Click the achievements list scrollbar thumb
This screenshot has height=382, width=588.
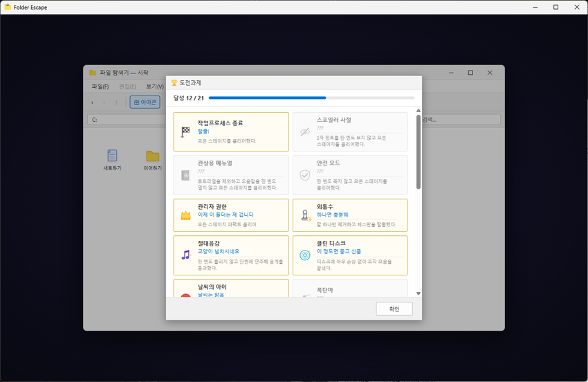click(419, 152)
